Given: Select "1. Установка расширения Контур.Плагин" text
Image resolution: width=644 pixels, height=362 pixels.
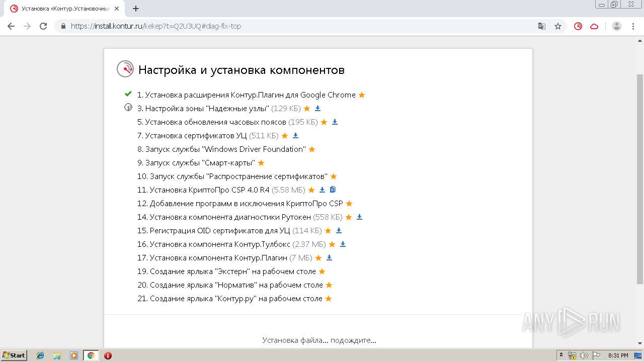Looking at the screenshot, I should 247,95.
